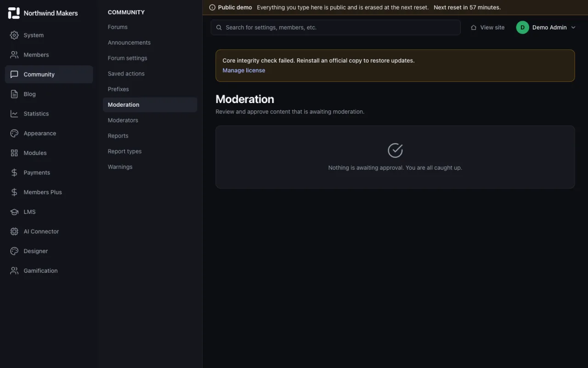Open System via its gear icon
This screenshot has width=588, height=368.
(x=14, y=35)
